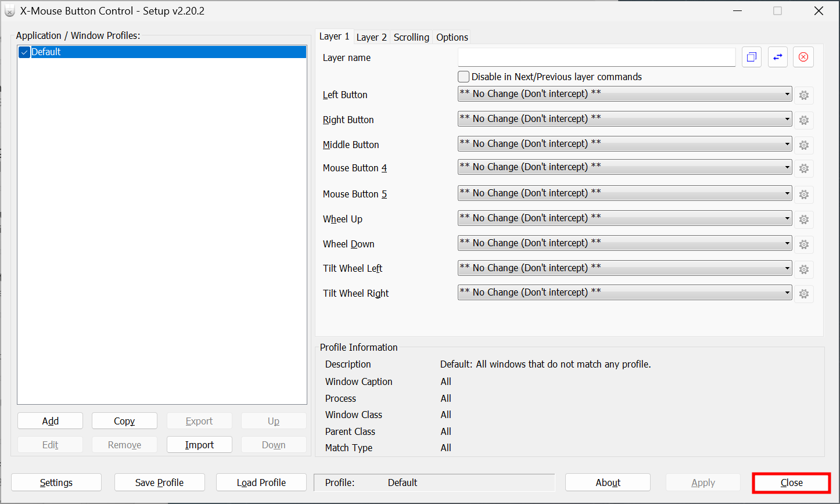Viewport: 840px width, 504px height.
Task: Click the Profile: Default status field
Action: click(x=435, y=483)
